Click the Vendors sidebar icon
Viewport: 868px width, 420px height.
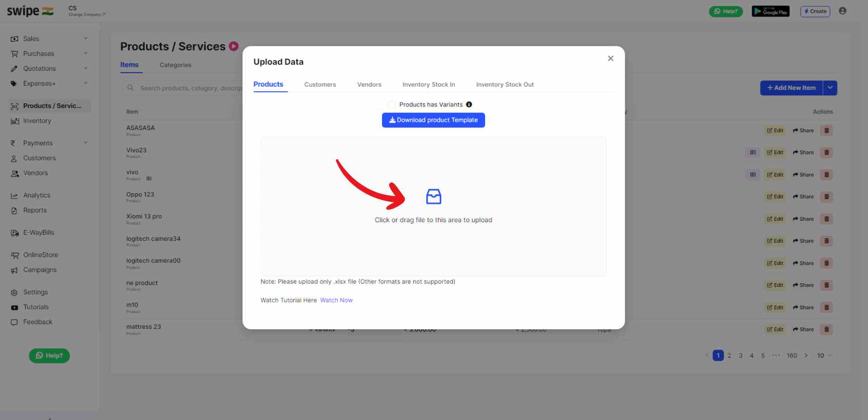(x=14, y=173)
